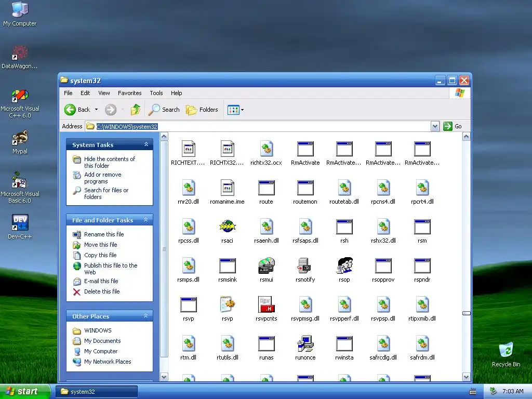This screenshot has height=399, width=532.
Task: Click Search for files or folders link
Action: click(106, 193)
